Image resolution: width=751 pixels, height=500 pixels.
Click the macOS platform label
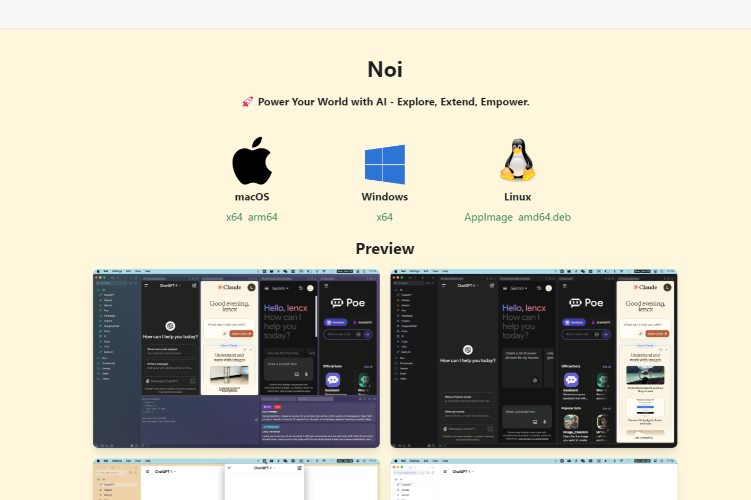tap(252, 197)
